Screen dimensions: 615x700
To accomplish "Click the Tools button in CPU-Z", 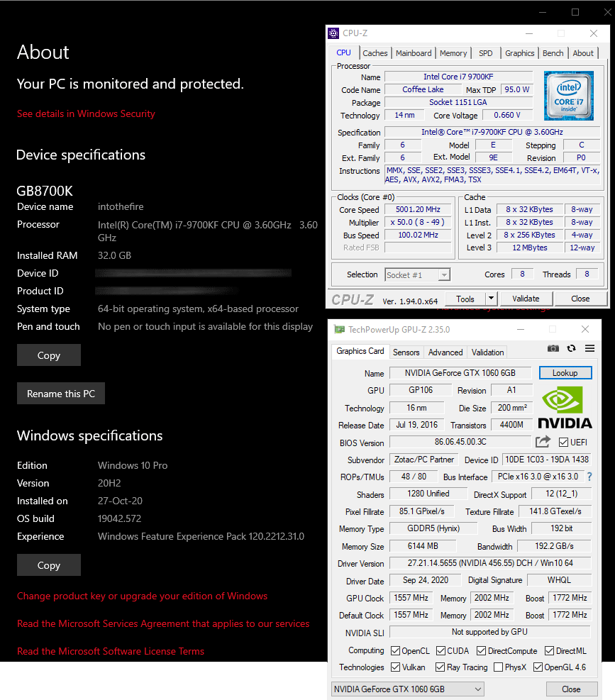I will [465, 299].
